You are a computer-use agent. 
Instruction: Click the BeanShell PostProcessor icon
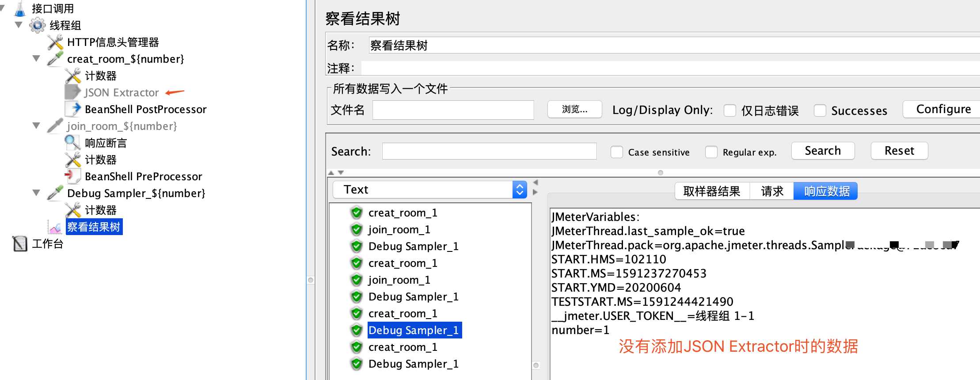pos(73,109)
